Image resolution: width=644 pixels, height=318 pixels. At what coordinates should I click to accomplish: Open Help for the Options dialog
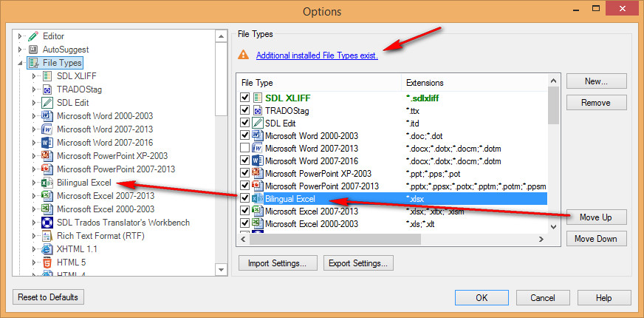coord(604,298)
